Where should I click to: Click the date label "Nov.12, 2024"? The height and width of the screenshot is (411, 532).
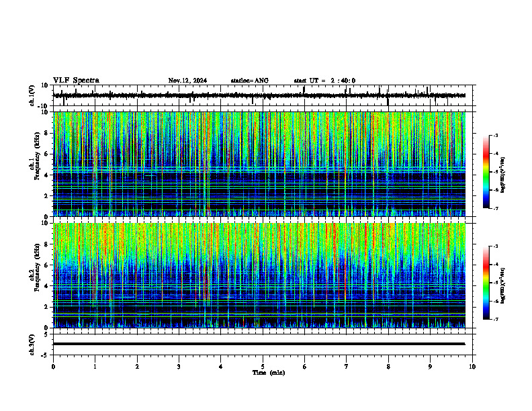click(x=187, y=81)
